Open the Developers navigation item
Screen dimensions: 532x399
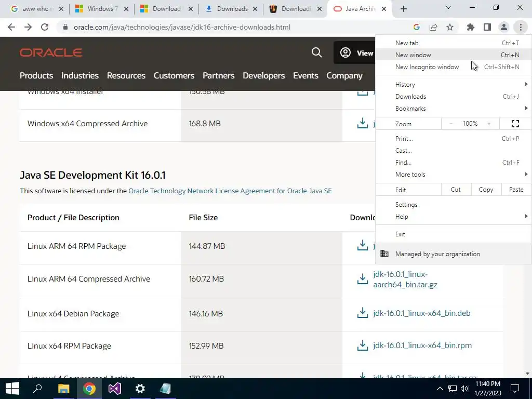pyautogui.click(x=263, y=76)
